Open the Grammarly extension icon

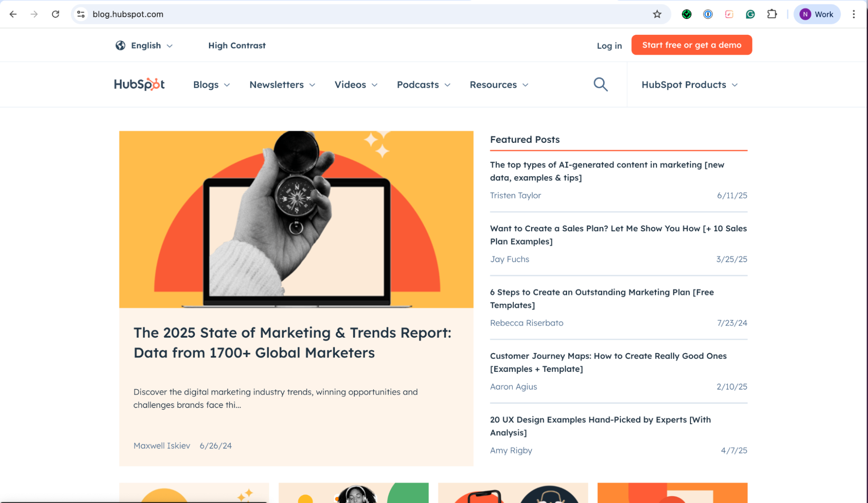coord(750,14)
